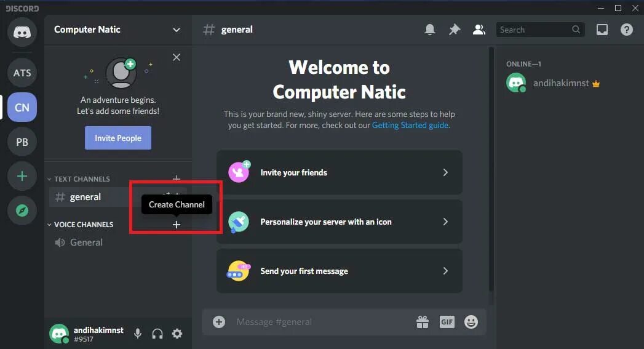Viewport: 644px width, 349px height.
Task: Click the general channel header title
Action: click(237, 30)
